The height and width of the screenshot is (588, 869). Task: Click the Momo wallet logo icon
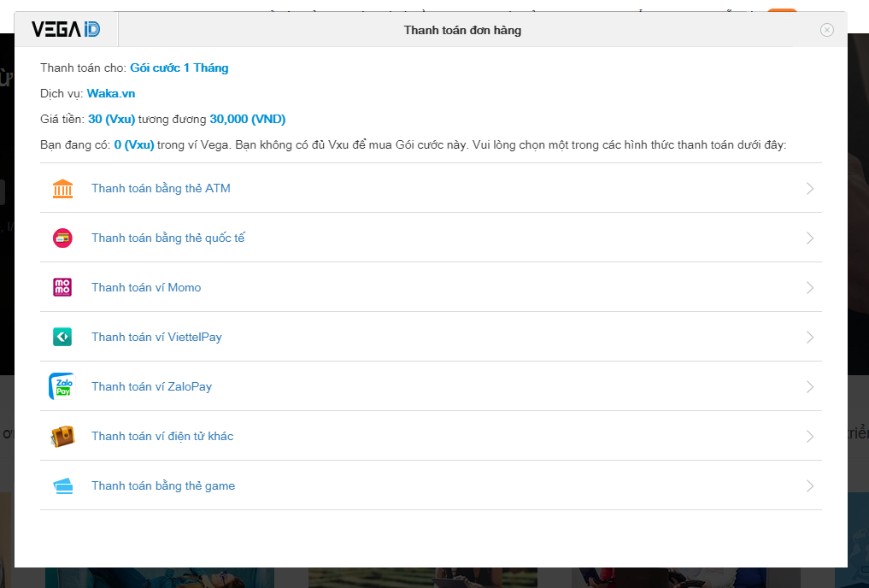point(62,288)
